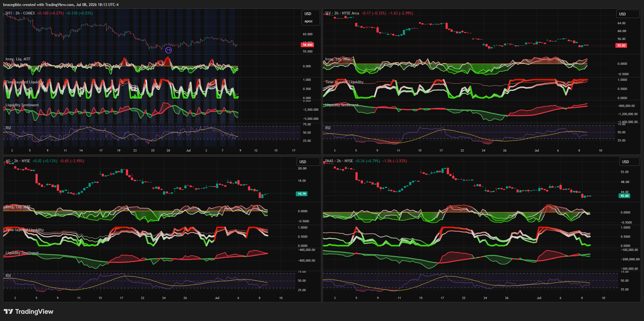Click the −0.65 (−3.95%) change value
Image resolution: width=644 pixels, height=321 pixels.
[72, 161]
